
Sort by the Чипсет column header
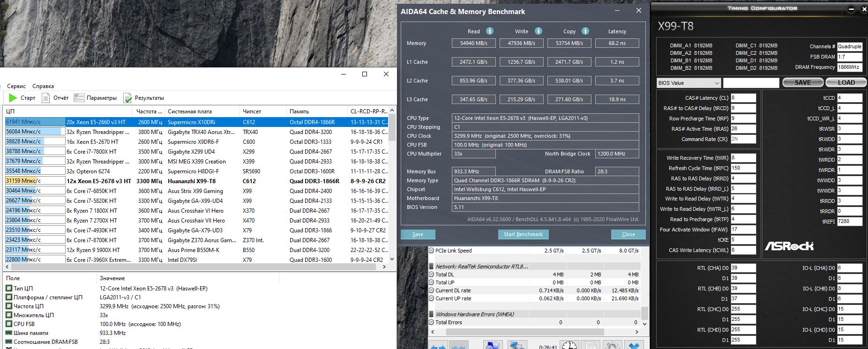click(263, 111)
